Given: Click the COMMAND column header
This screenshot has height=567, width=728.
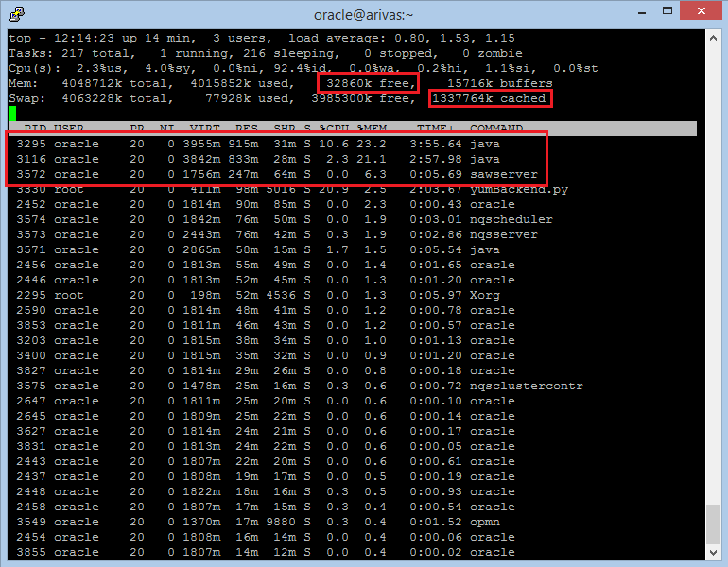Looking at the screenshot, I should [496, 129].
